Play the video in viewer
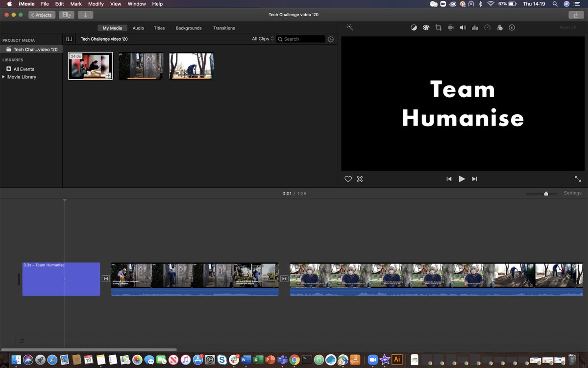 point(462,179)
